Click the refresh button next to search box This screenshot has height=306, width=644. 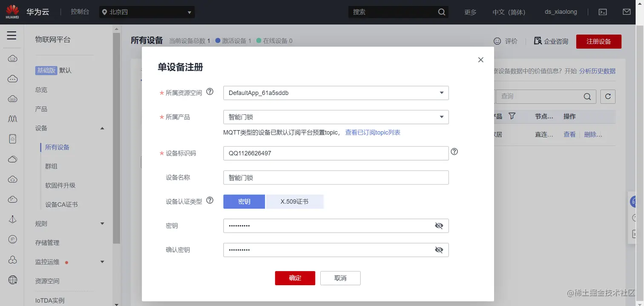(608, 97)
